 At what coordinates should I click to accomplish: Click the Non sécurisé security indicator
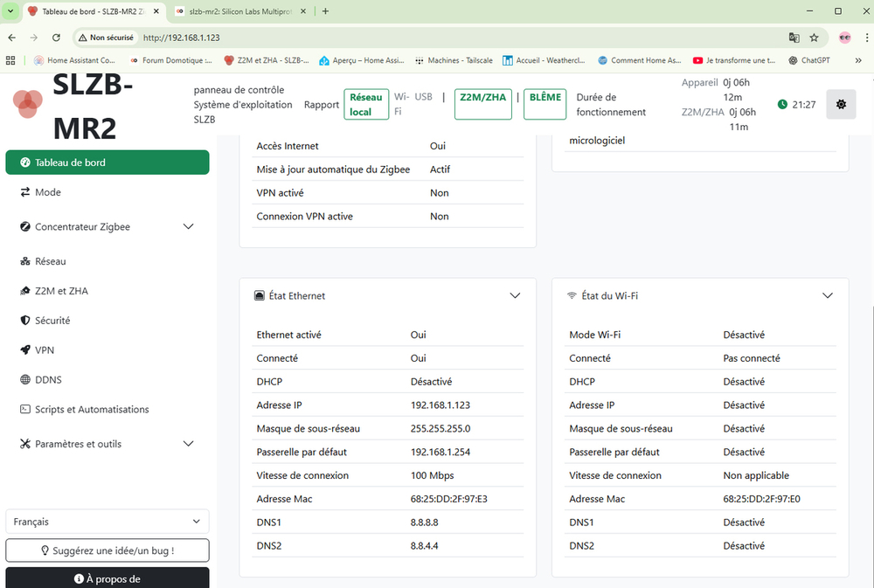pyautogui.click(x=107, y=38)
